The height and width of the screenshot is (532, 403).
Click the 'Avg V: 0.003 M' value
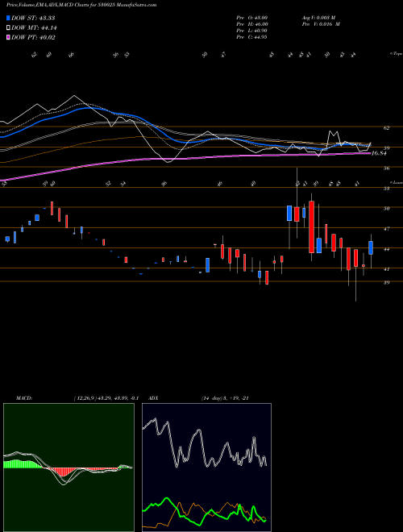click(319, 18)
